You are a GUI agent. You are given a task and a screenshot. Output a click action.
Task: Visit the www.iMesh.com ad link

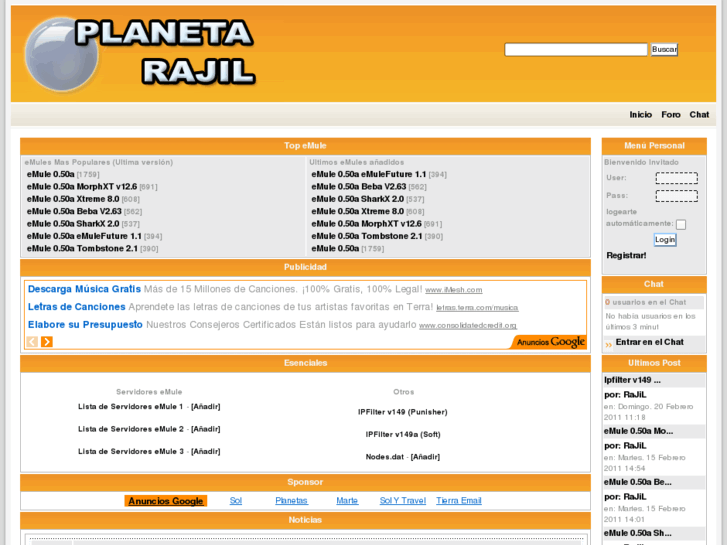(453, 290)
